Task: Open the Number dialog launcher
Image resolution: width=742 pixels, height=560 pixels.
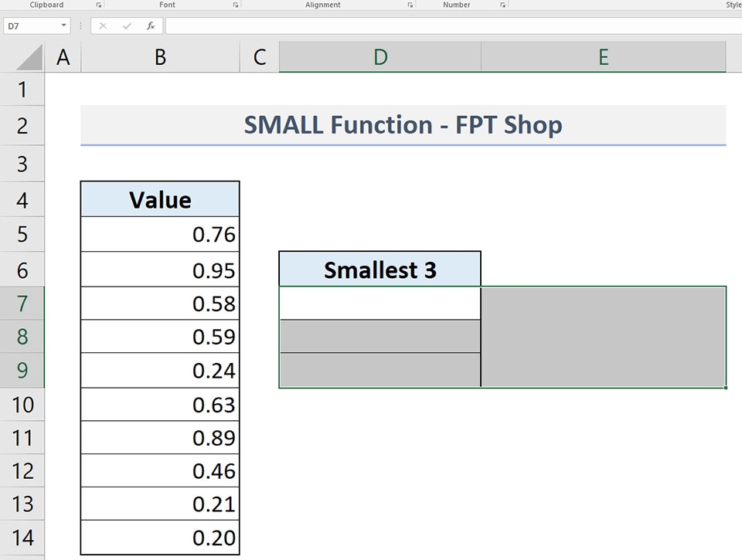Action: coord(502,5)
